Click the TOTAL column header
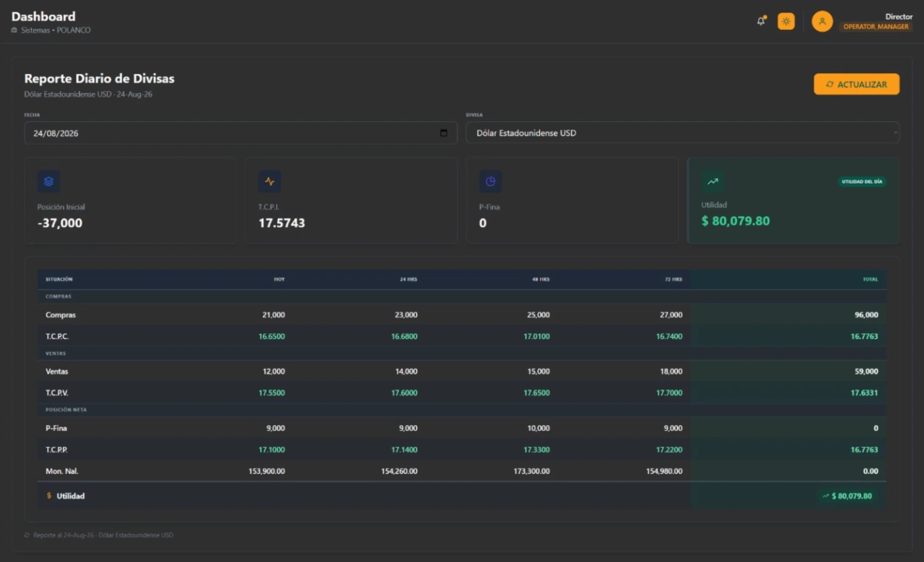 (x=870, y=279)
